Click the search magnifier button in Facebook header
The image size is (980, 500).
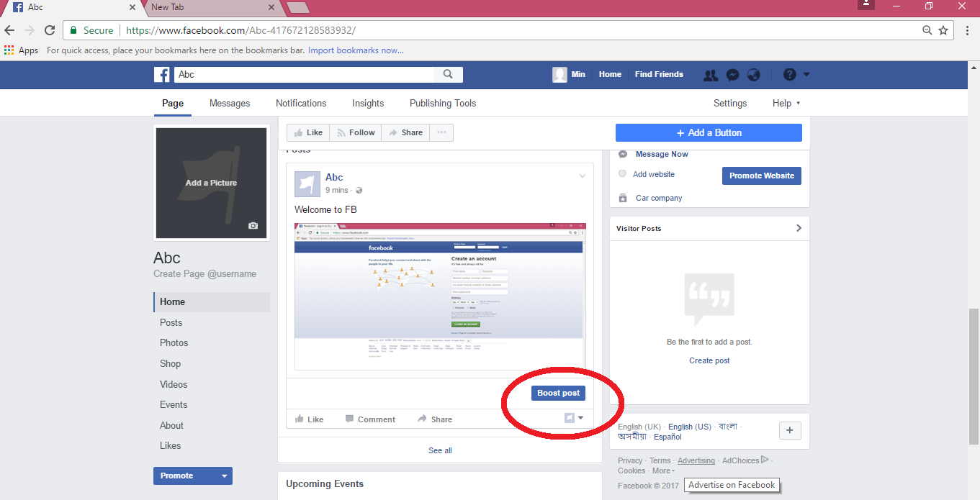click(x=448, y=74)
